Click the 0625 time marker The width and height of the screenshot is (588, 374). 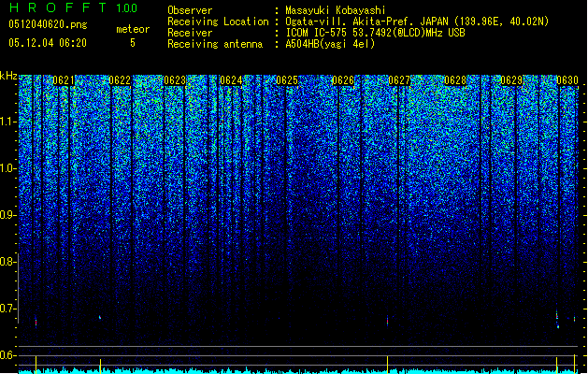287,80
